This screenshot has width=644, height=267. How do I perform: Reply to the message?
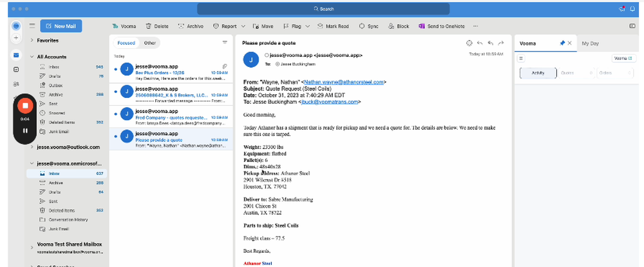click(480, 43)
